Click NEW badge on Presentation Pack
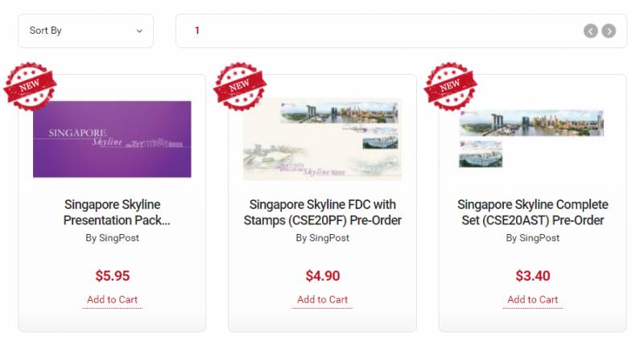The height and width of the screenshot is (341, 644). pyautogui.click(x=30, y=86)
